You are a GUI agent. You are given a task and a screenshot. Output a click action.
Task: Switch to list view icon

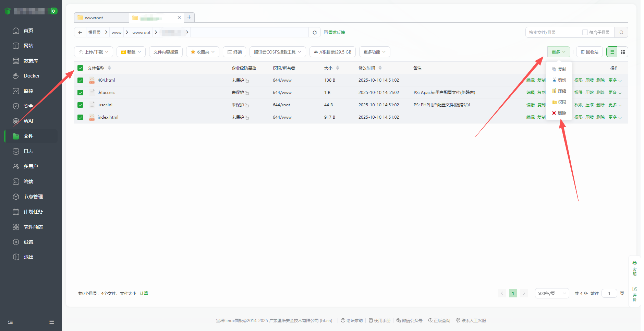tap(612, 52)
